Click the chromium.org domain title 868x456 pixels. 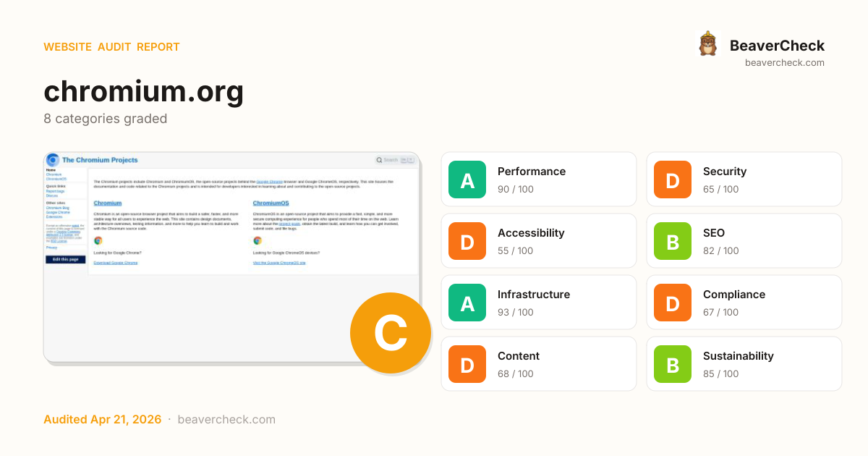pyautogui.click(x=144, y=92)
